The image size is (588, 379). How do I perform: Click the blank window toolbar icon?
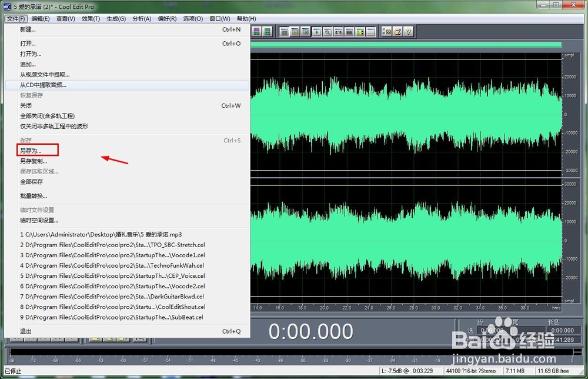tap(371, 32)
